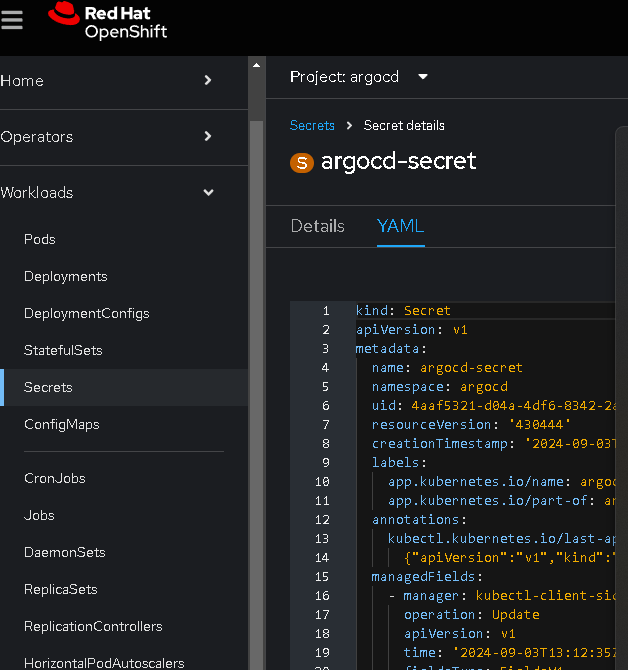
Task: Open the hamburger navigation menu
Action: [x=12, y=20]
